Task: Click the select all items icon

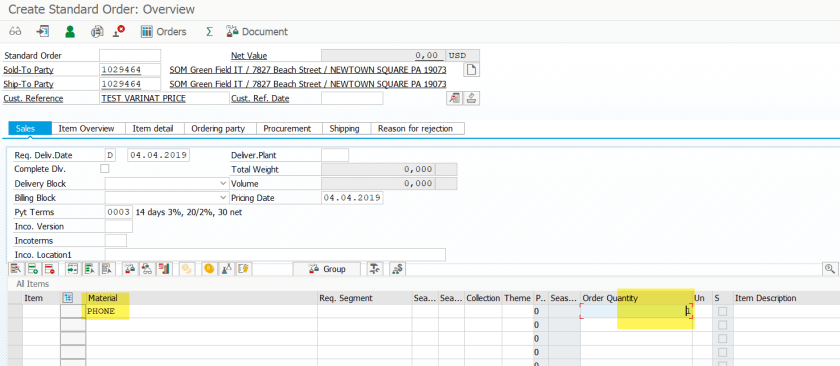Action: 89,268
